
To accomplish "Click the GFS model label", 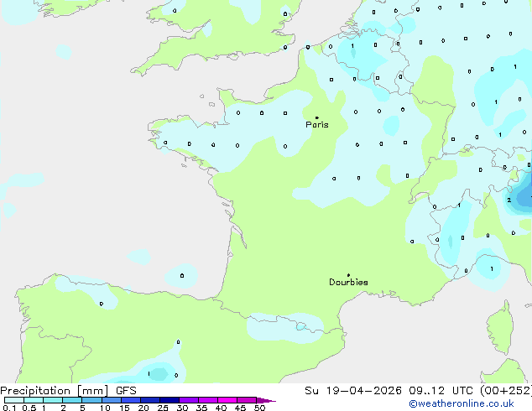I will pyautogui.click(x=126, y=391).
